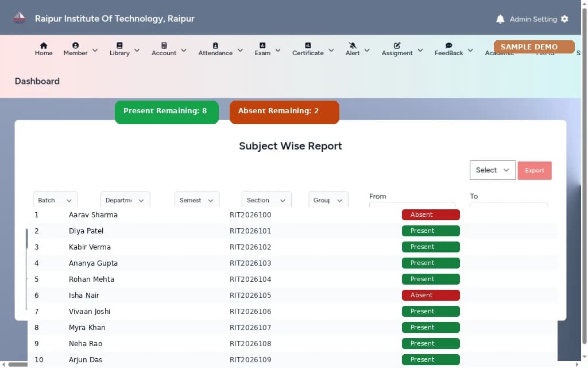Open the Group dropdown
Image resolution: width=588 pixels, height=368 pixels.
[x=328, y=200]
